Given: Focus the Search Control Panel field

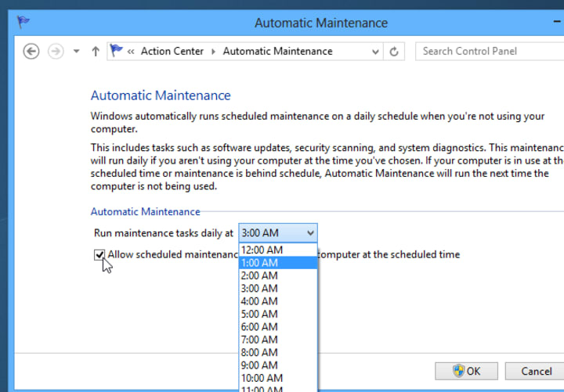Looking at the screenshot, I should (490, 52).
